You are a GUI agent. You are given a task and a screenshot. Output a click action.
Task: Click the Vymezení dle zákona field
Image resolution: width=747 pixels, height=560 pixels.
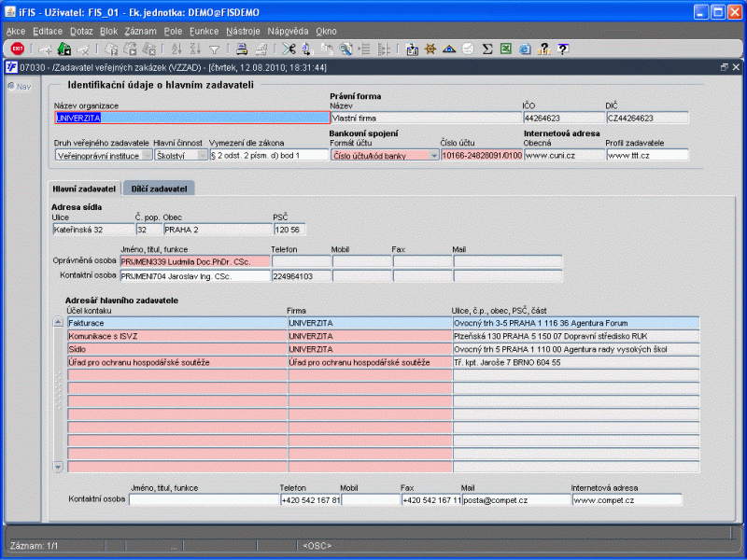(x=269, y=155)
